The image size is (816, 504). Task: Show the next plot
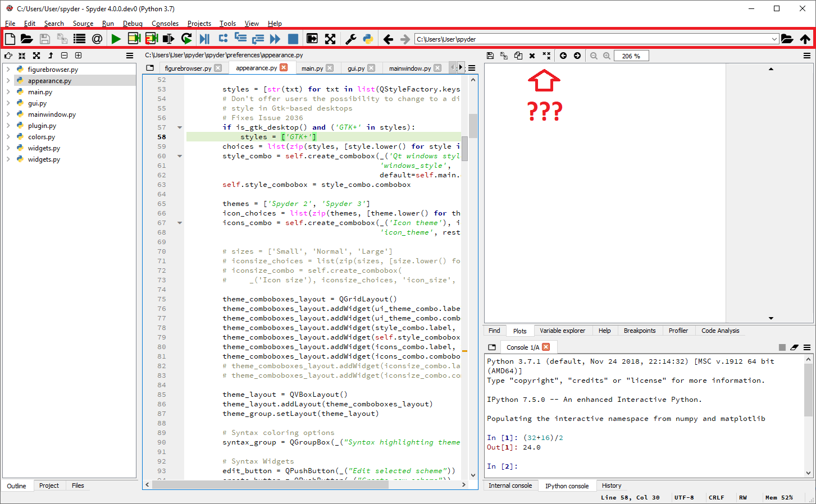coord(577,56)
